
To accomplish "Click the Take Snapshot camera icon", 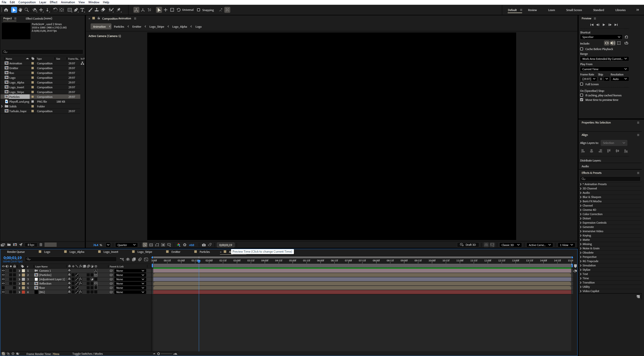I will click(x=204, y=245).
